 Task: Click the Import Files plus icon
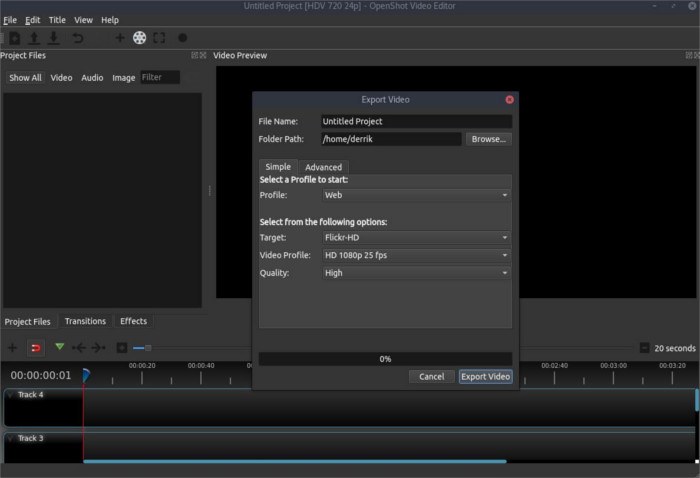[120, 38]
